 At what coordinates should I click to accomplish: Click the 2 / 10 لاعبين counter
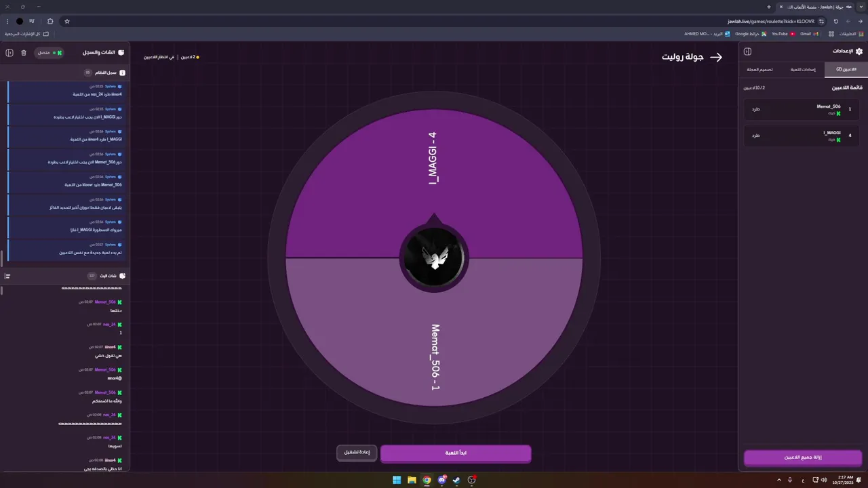[754, 87]
